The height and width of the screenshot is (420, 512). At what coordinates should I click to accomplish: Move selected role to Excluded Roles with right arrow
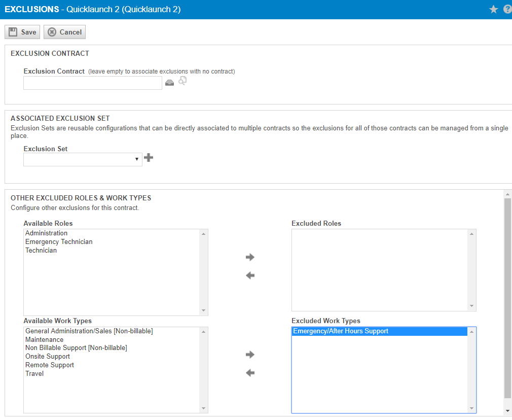point(250,257)
